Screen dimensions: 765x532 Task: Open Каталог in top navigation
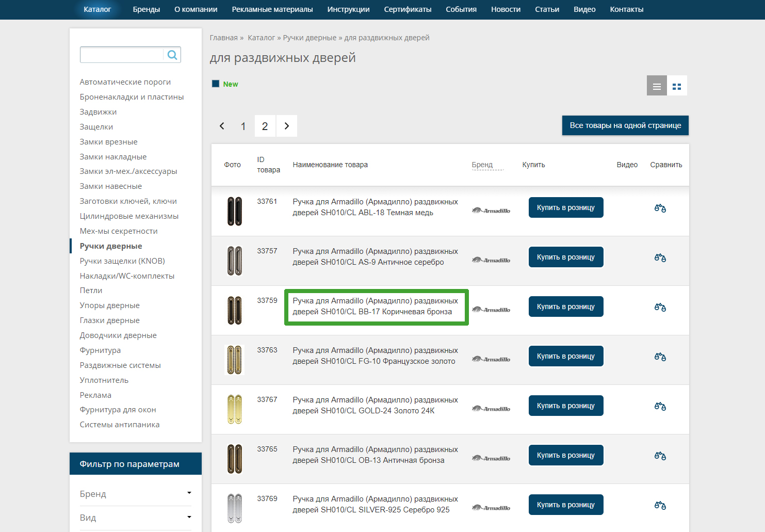[x=97, y=9]
